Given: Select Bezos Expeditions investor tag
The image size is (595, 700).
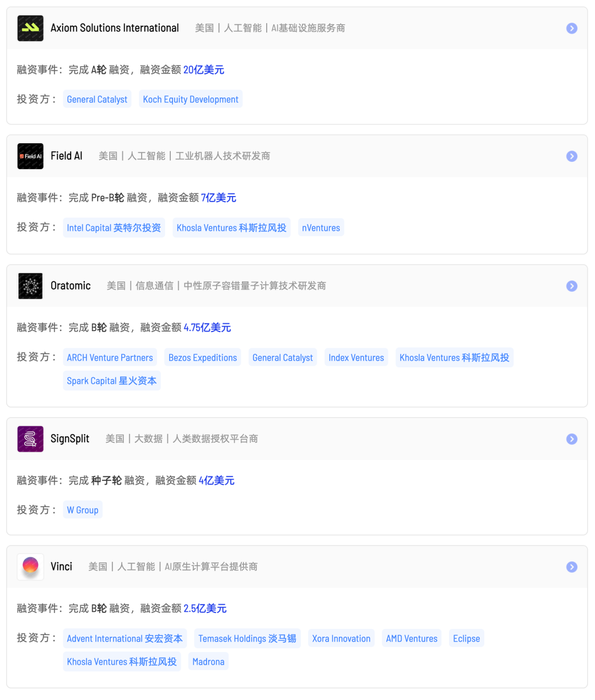Looking at the screenshot, I should tap(203, 357).
